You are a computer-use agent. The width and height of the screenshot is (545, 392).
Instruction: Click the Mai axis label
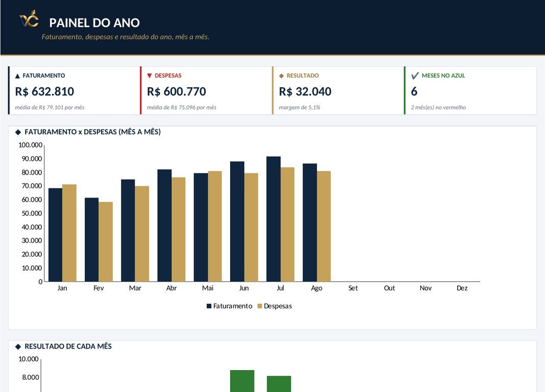click(208, 288)
